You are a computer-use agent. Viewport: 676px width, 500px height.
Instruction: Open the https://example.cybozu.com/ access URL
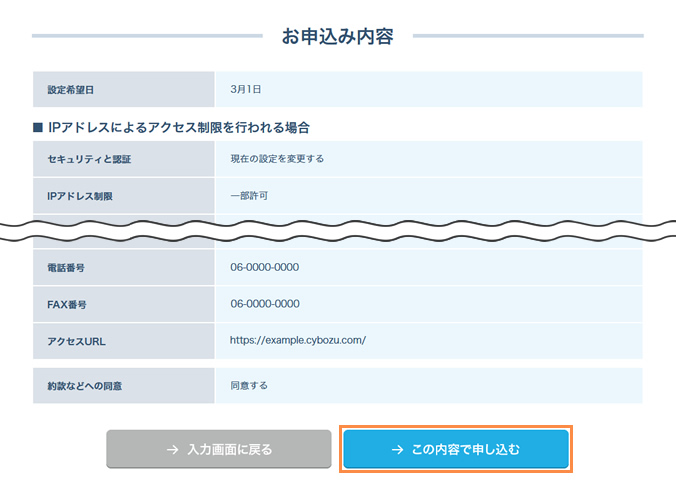pyautogui.click(x=297, y=340)
